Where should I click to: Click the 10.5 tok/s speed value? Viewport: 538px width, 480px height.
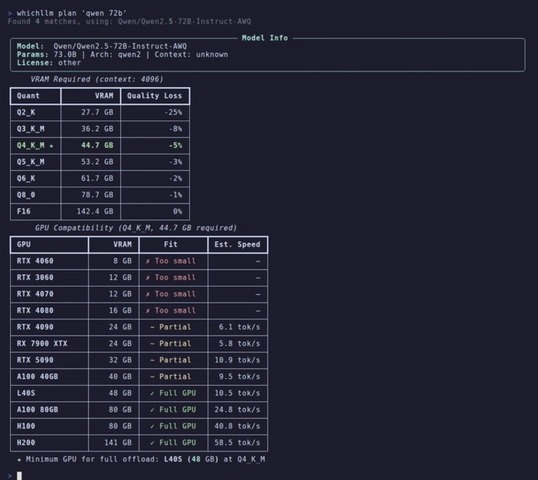tap(237, 393)
